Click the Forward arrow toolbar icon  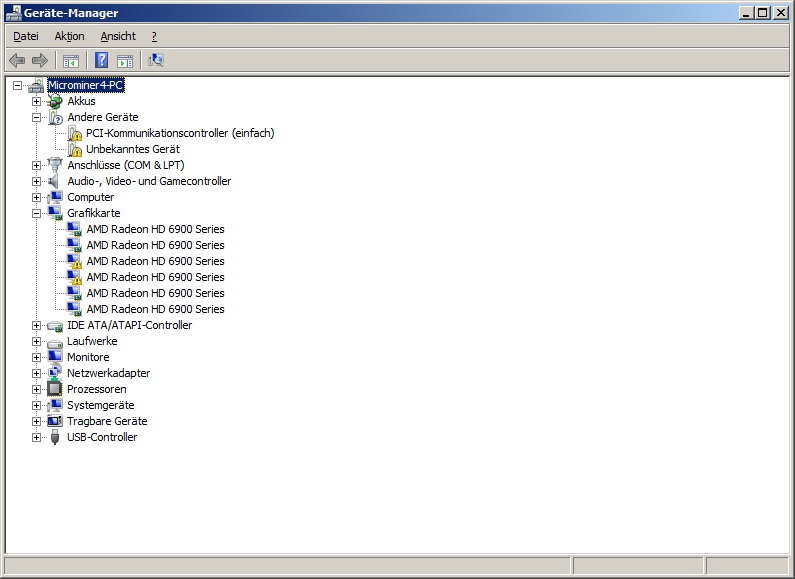coord(40,61)
